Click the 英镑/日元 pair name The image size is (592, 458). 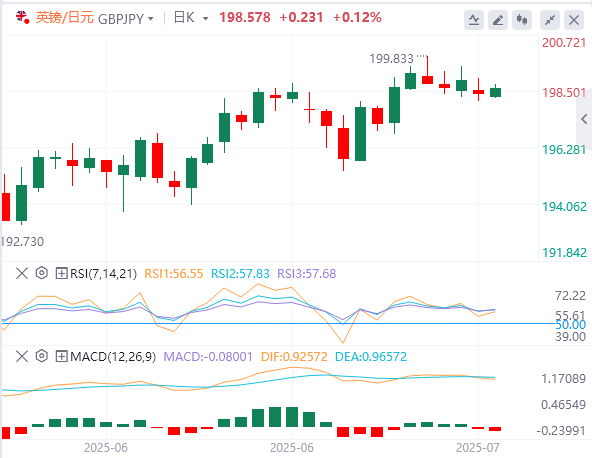[x=65, y=17]
